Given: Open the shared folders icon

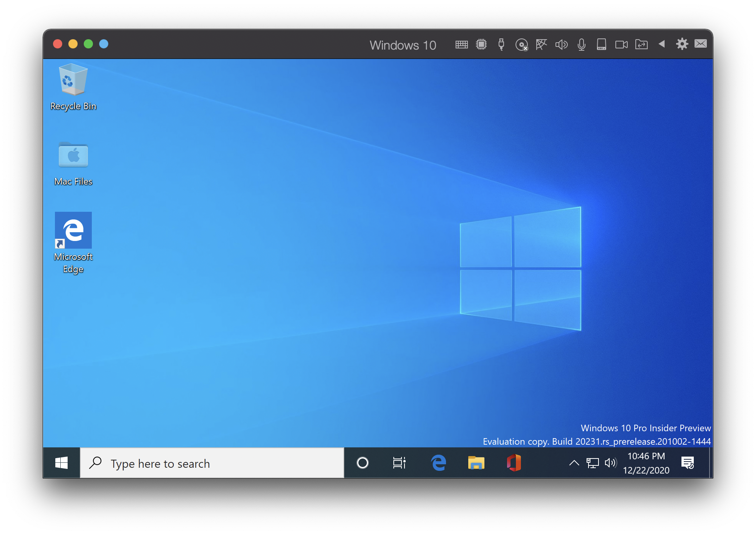Looking at the screenshot, I should tap(641, 45).
